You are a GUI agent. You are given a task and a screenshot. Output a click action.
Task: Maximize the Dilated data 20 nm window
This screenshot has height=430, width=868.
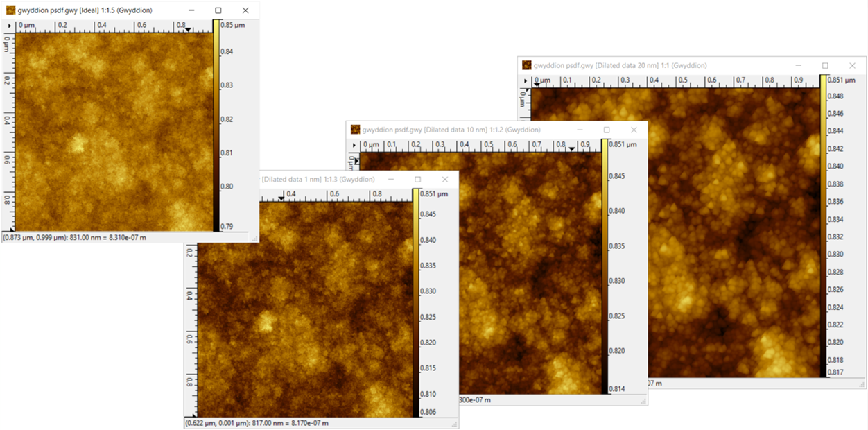[x=824, y=65]
